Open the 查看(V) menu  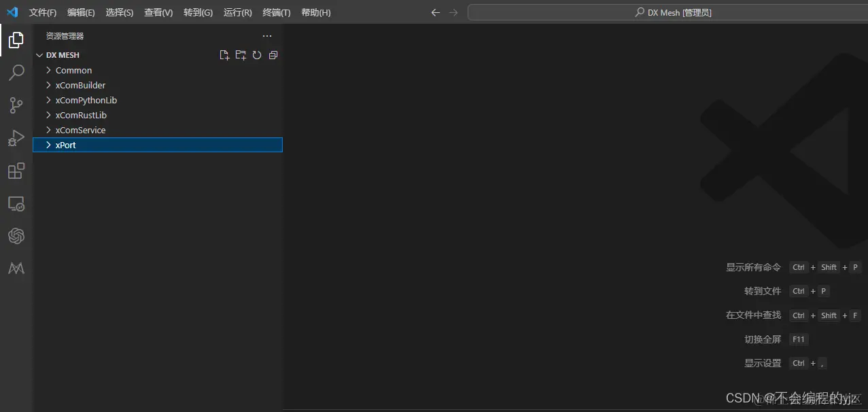pyautogui.click(x=158, y=13)
